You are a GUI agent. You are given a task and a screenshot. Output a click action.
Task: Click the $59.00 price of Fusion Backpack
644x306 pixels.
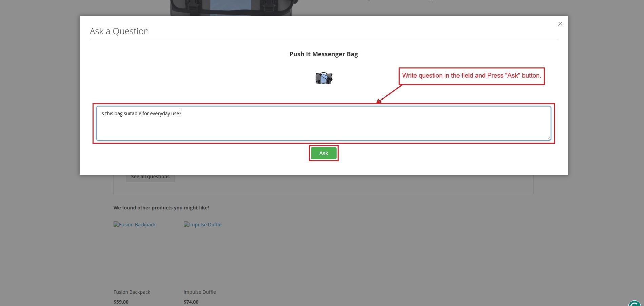coord(121,302)
